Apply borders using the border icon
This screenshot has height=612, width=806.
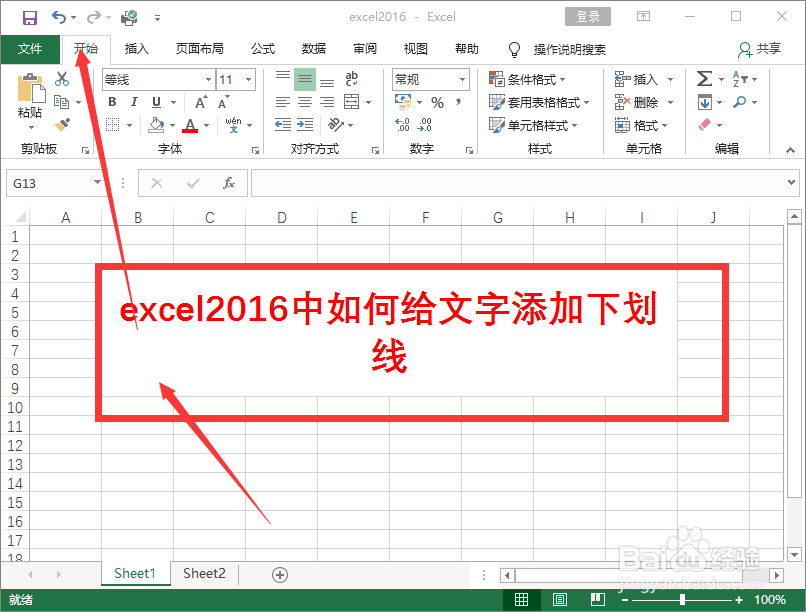113,125
